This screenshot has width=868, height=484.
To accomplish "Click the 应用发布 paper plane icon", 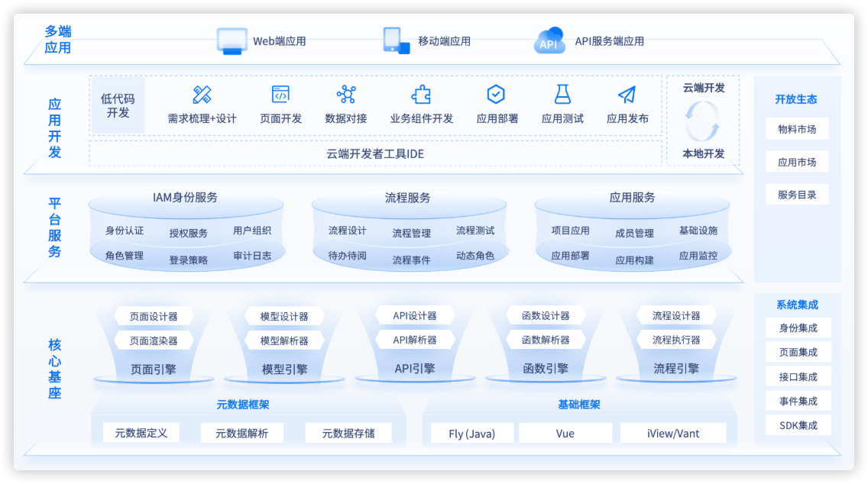I will [627, 95].
